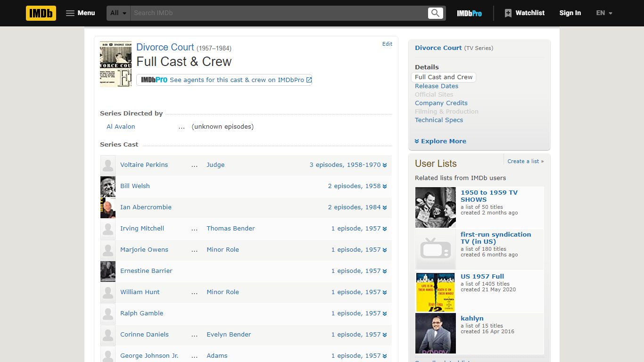Submit search with magnifier icon

[x=436, y=13]
